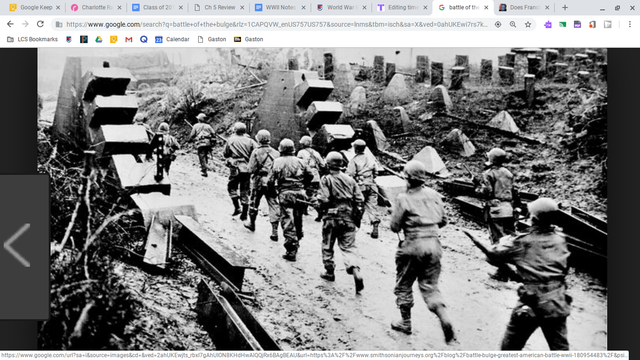Close the Google Keep tab

pyautogui.click(x=58, y=7)
